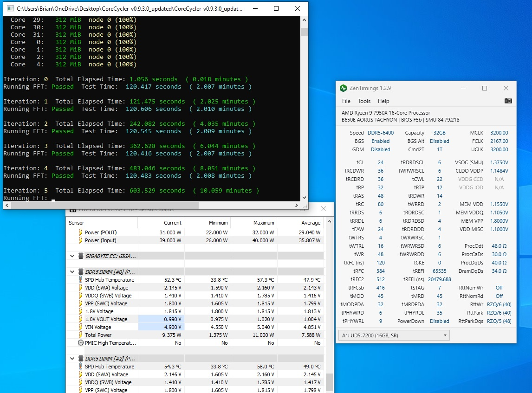Select the DDR5-6400 speed value in ZenTimings
This screenshot has width=532, height=393.
[381, 133]
